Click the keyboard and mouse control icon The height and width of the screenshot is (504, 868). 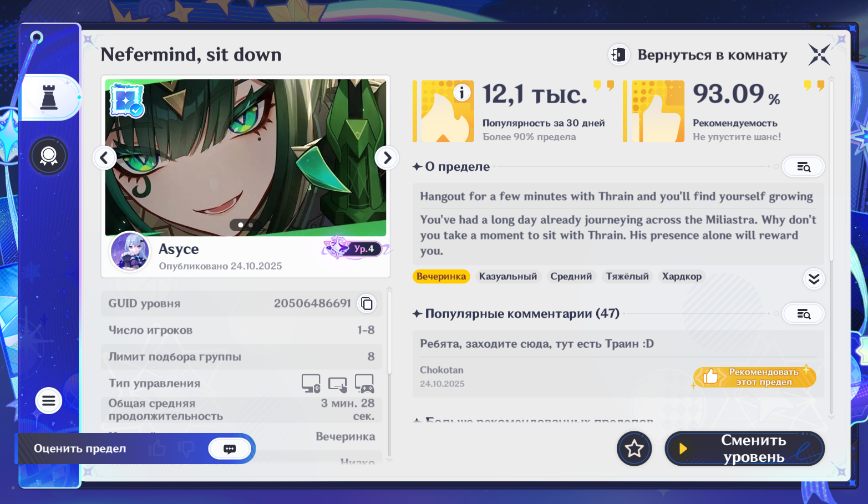(x=311, y=383)
